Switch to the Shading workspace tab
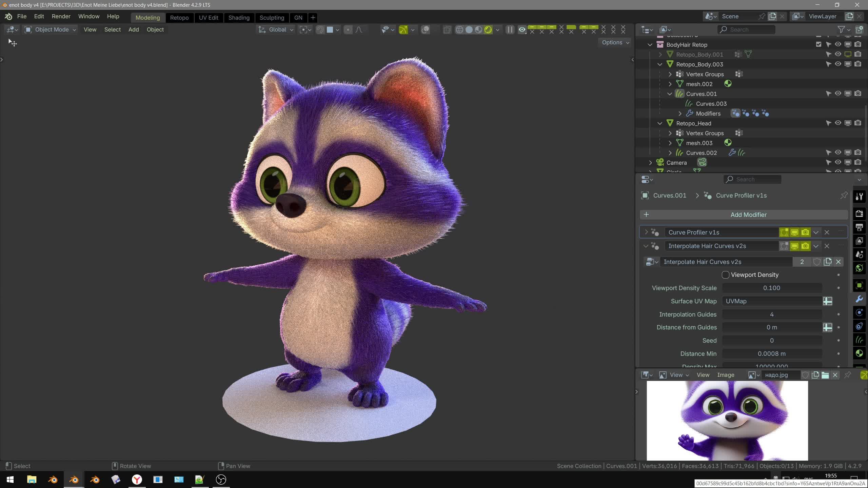 click(x=239, y=18)
